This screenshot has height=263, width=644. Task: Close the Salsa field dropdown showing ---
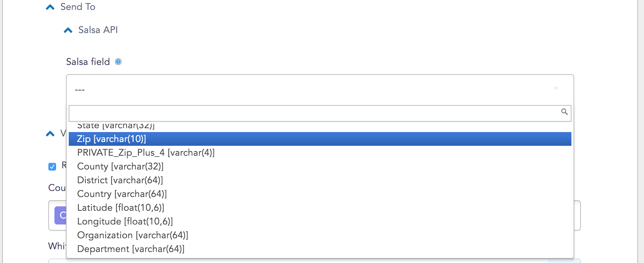(x=320, y=90)
